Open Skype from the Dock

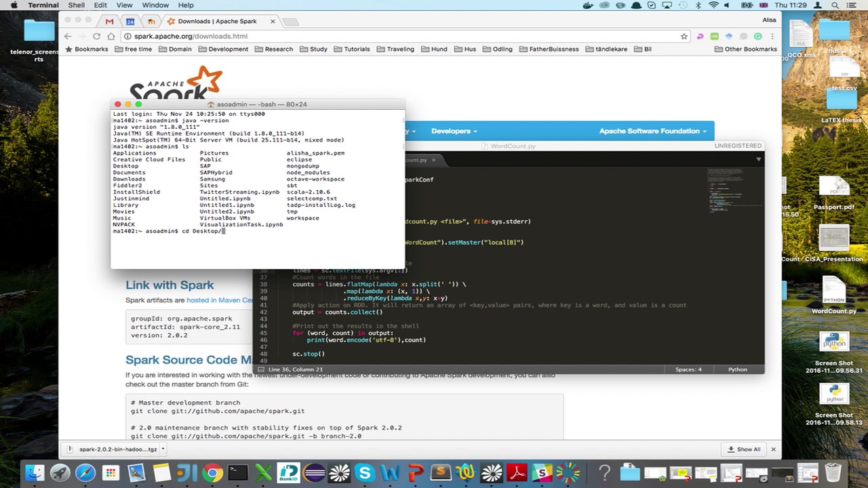(365, 472)
